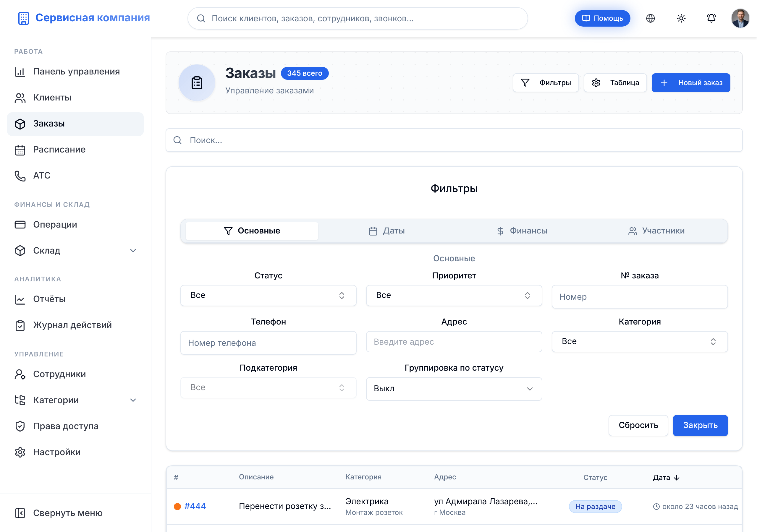Click the clipboard icon beside Заказы heading

pyautogui.click(x=197, y=83)
